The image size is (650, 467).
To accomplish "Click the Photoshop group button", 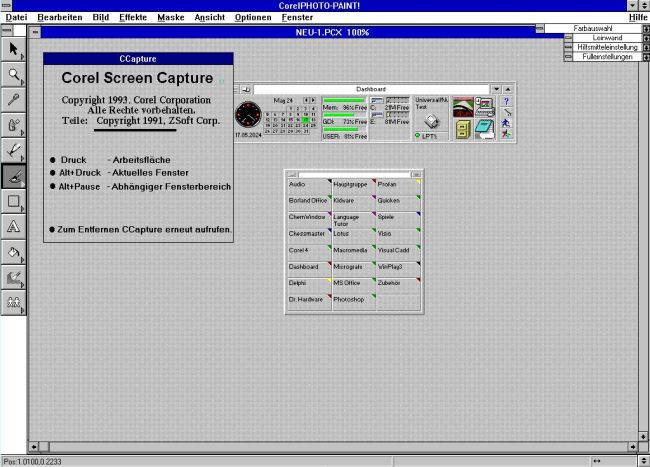I will coord(354,302).
